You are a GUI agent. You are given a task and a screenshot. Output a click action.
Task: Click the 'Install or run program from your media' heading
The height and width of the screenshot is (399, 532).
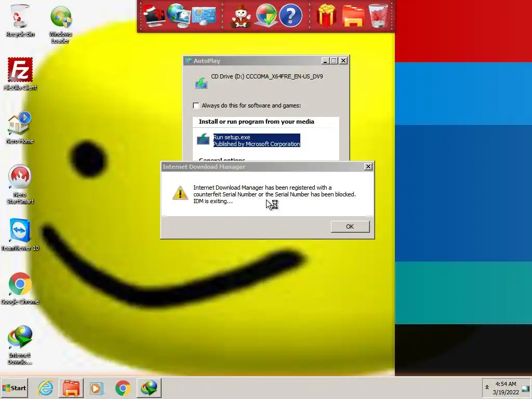257,122
